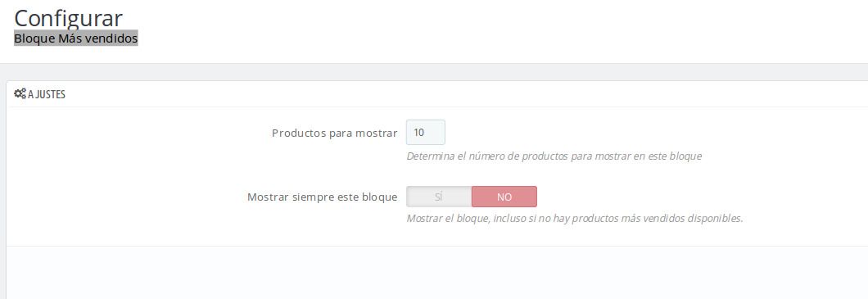Switch Mostrar siempre este bloque to SÍ

point(439,197)
